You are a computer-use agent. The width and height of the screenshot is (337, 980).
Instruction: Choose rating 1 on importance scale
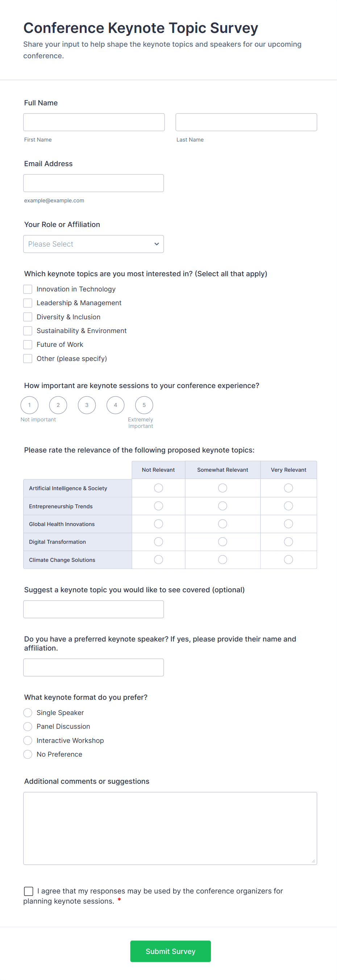click(29, 405)
